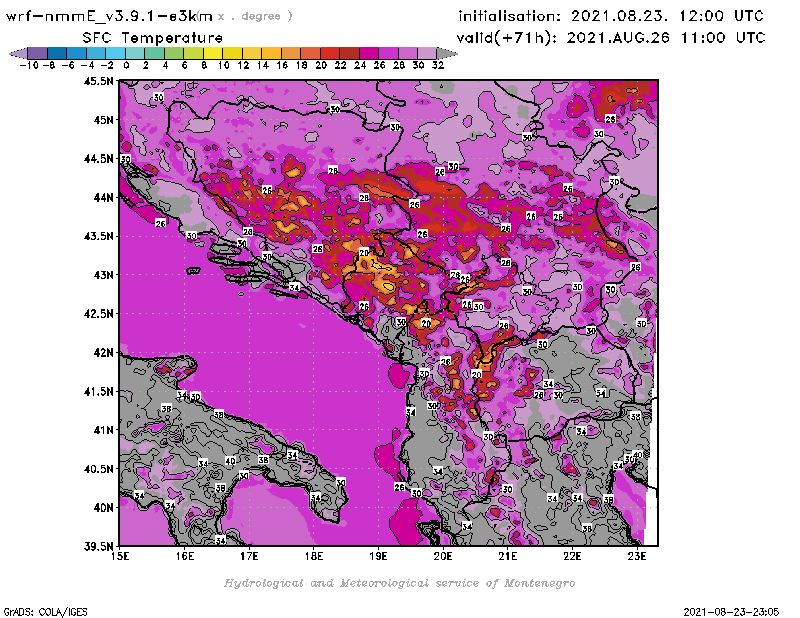Click the golden swatch between 10 and 12
This screenshot has width=800, height=618.
(232, 53)
